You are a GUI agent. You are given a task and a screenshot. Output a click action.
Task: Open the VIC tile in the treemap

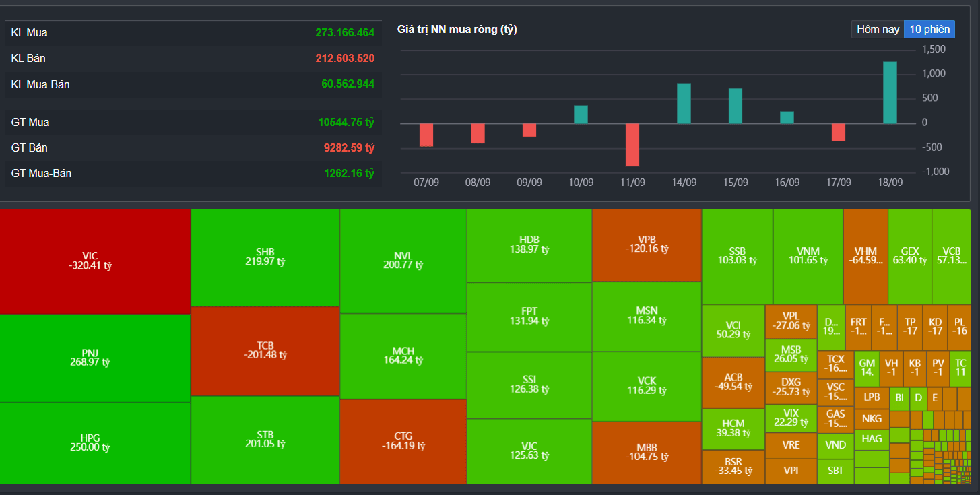point(95,261)
